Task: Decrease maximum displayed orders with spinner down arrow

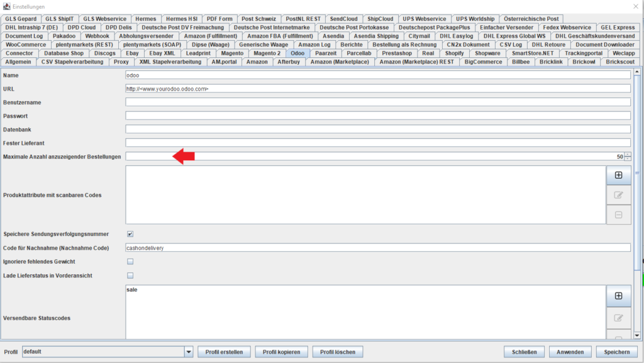Action: [x=628, y=159]
